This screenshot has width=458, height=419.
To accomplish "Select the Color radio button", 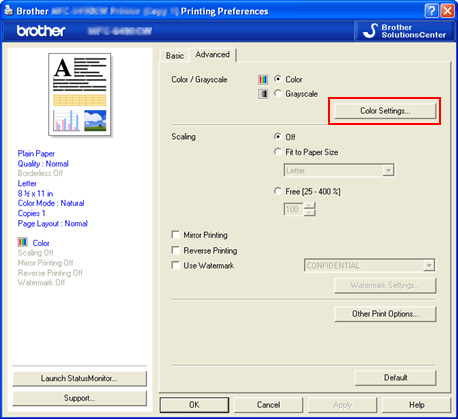I will point(278,79).
